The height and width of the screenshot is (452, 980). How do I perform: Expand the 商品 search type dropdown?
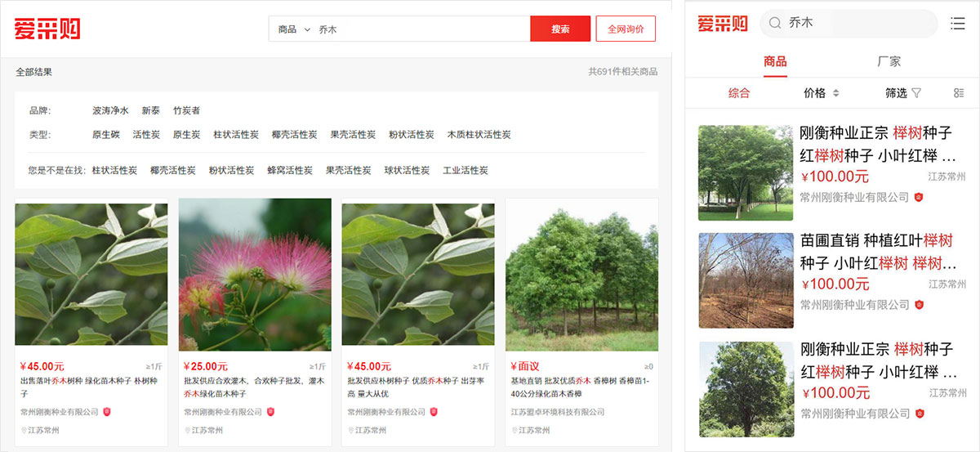click(295, 29)
